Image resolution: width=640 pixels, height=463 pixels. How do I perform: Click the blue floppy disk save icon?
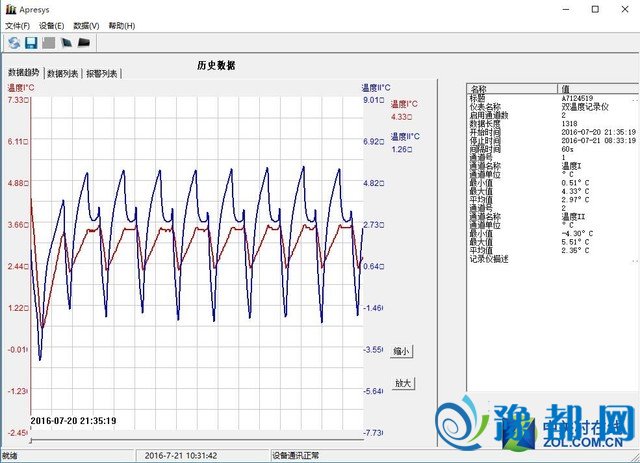pos(31,43)
